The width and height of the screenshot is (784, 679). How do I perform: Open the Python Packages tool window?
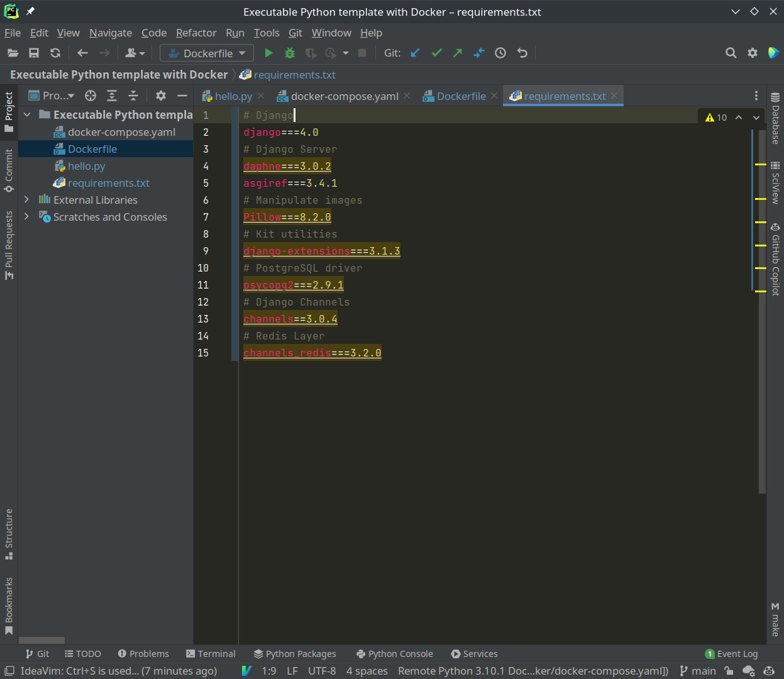[x=295, y=654]
